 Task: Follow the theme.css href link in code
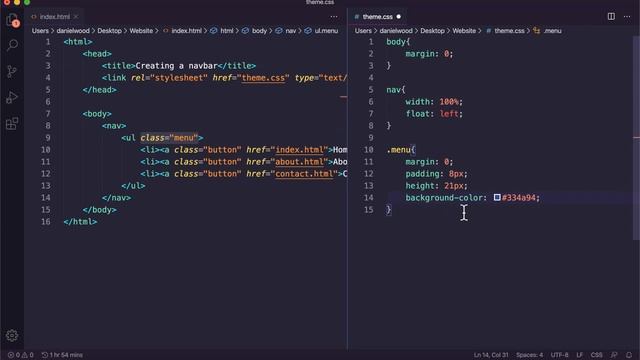[263, 78]
